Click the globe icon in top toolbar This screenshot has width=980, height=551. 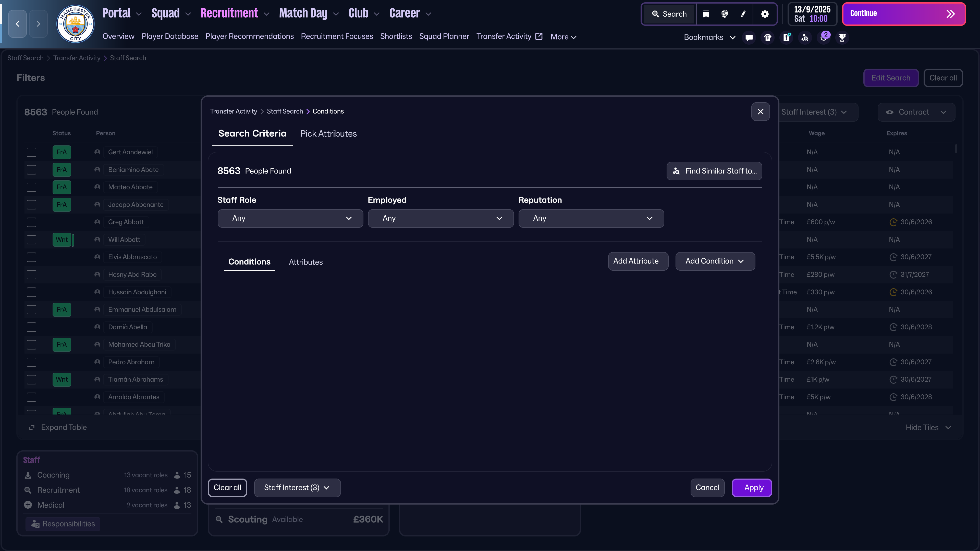(x=724, y=14)
